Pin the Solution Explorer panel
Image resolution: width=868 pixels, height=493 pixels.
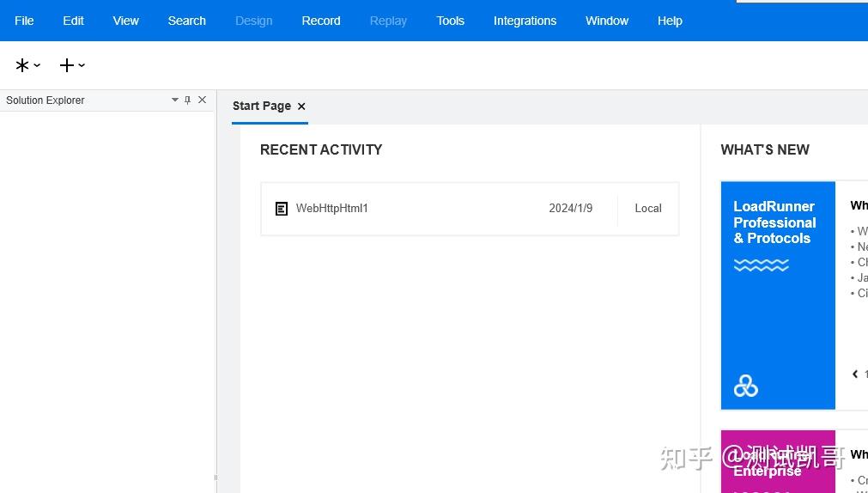pos(188,100)
